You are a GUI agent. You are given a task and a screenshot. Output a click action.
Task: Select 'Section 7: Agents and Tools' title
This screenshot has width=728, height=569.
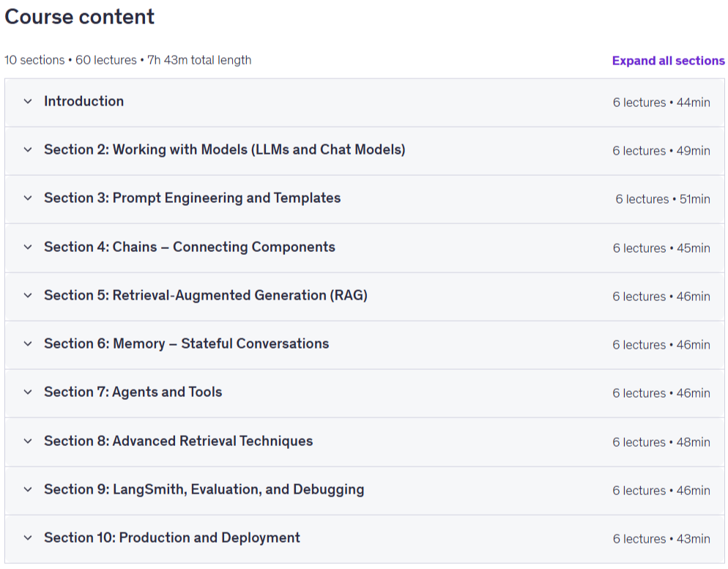(x=133, y=393)
